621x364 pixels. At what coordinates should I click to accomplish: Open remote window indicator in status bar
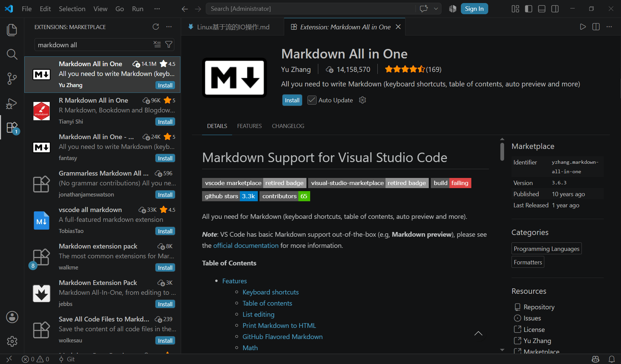(x=9, y=359)
